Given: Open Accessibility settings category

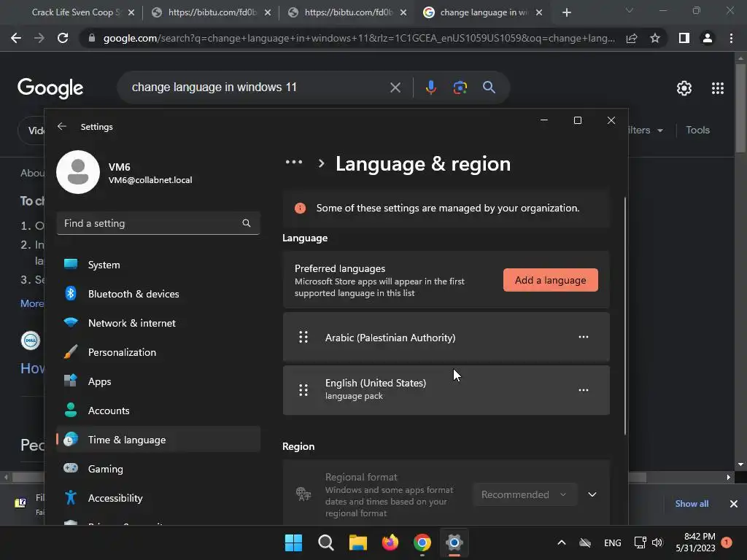Looking at the screenshot, I should (x=158, y=498).
